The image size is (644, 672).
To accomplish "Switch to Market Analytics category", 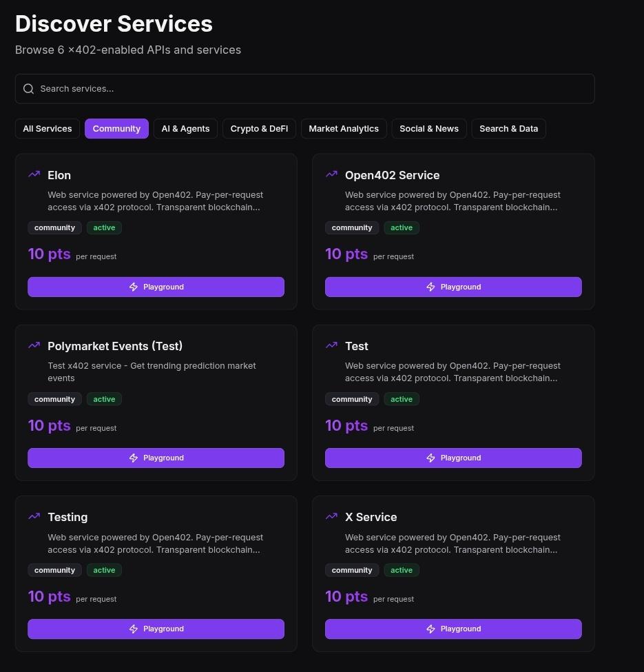I will [344, 128].
